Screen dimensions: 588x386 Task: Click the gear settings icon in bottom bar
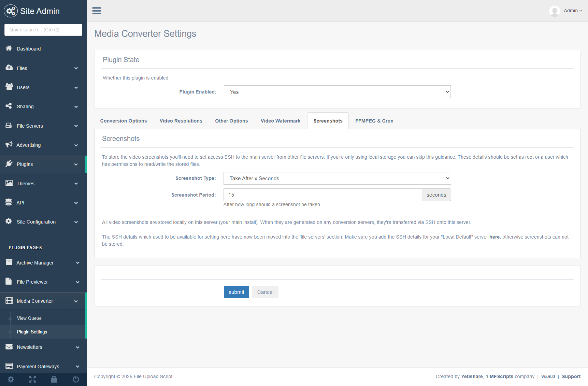click(x=11, y=379)
